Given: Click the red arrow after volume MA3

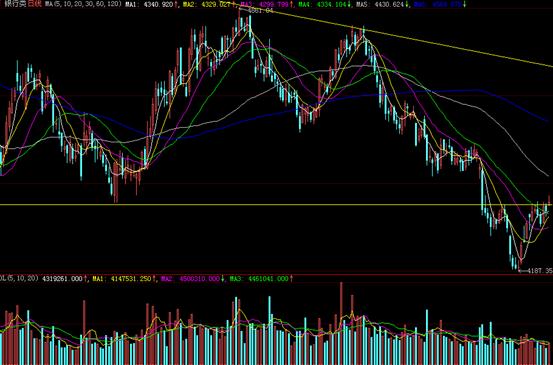Looking at the screenshot, I should (291, 279).
